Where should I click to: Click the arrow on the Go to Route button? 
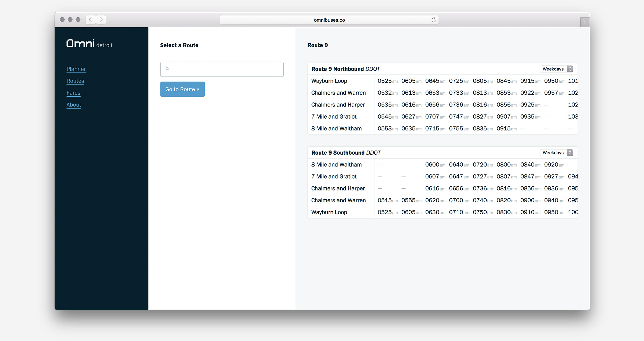[x=198, y=89]
